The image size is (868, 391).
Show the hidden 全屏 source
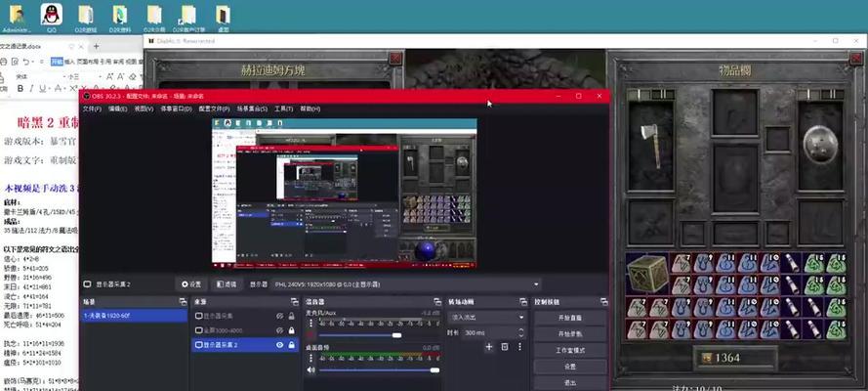click(280, 330)
